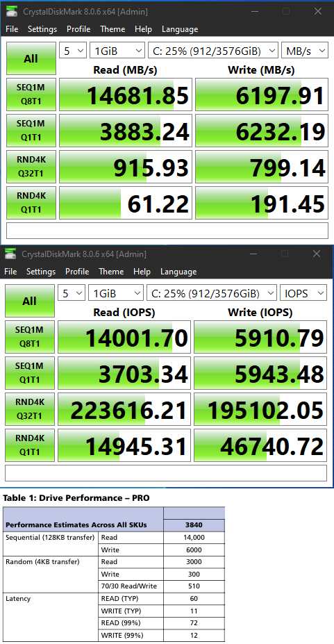Open the IOPS unit dropdown in lower window
Viewport: 334px width, 644px height.
click(303, 294)
